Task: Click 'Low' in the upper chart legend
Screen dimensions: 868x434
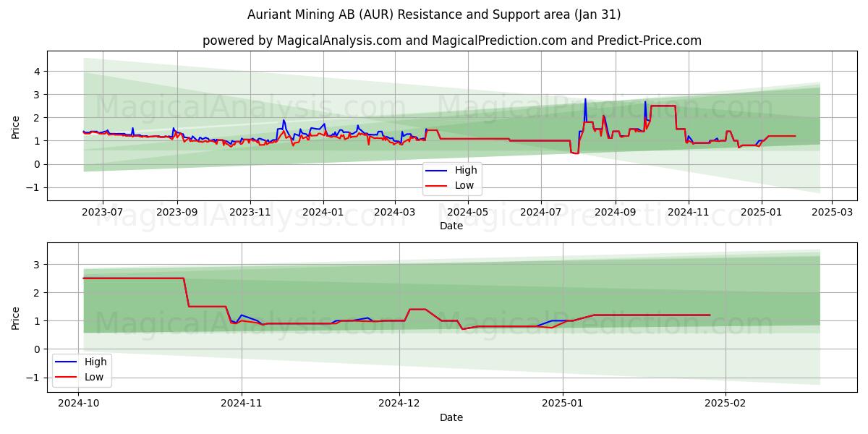Action: point(464,186)
